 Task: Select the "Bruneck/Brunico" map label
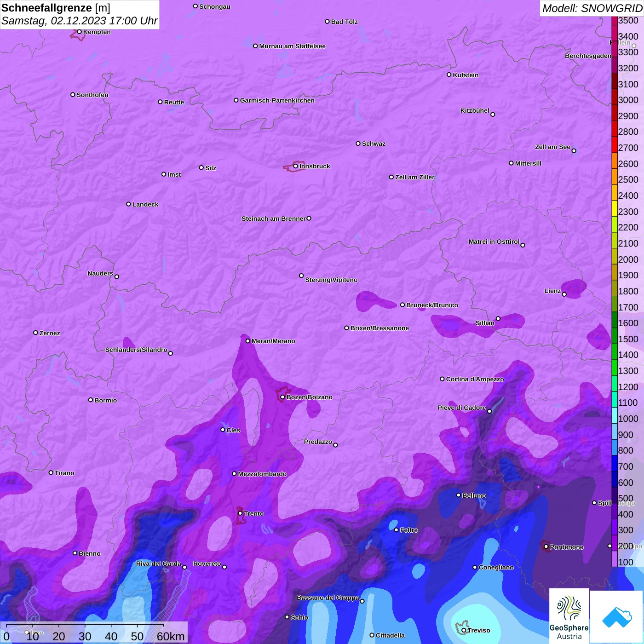point(432,305)
